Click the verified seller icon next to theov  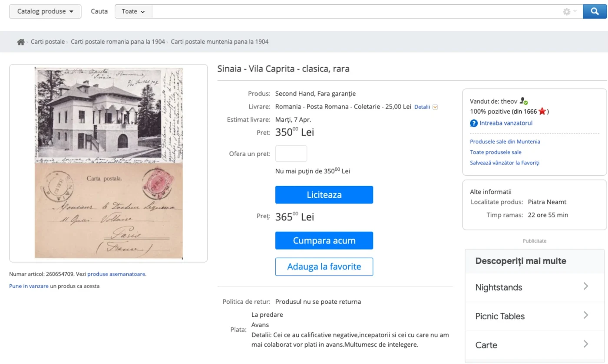click(x=523, y=101)
